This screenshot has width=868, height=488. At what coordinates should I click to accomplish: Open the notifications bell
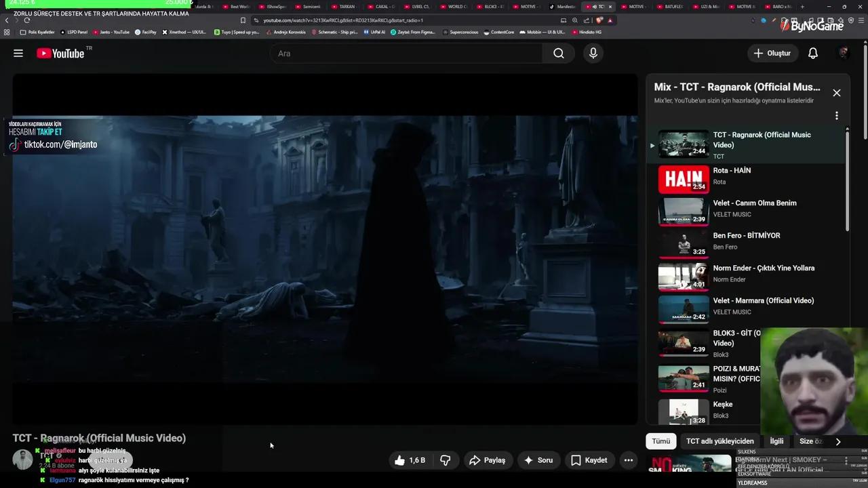pos(813,54)
